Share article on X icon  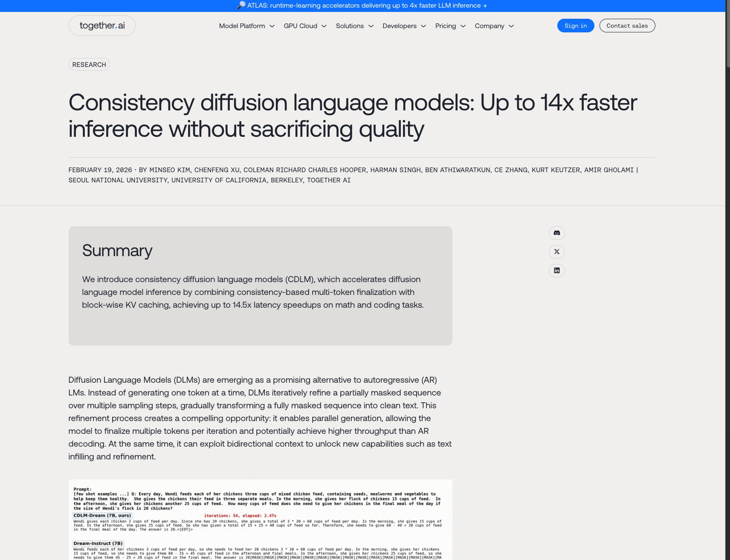(x=556, y=252)
